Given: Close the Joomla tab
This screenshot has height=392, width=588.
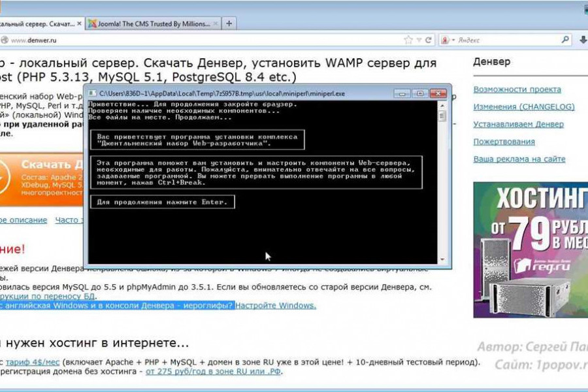Looking at the screenshot, I should coord(216,24).
